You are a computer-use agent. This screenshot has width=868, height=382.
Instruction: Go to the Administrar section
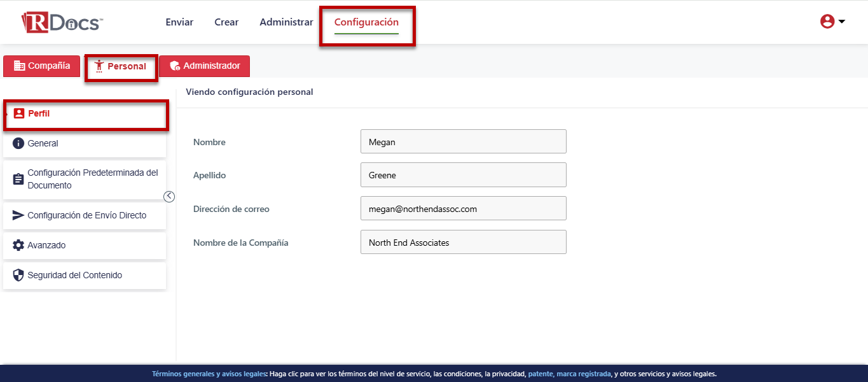pyautogui.click(x=286, y=22)
